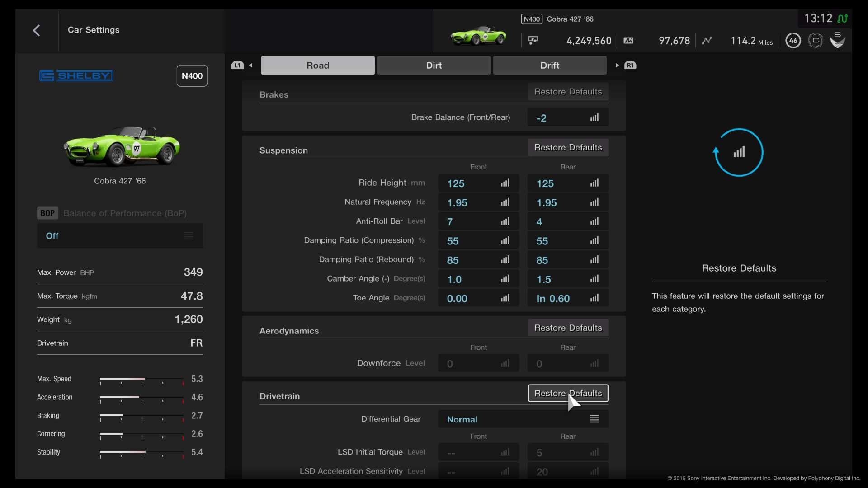868x488 pixels.
Task: Click the Max. Speed rating bar
Action: pyautogui.click(x=142, y=380)
